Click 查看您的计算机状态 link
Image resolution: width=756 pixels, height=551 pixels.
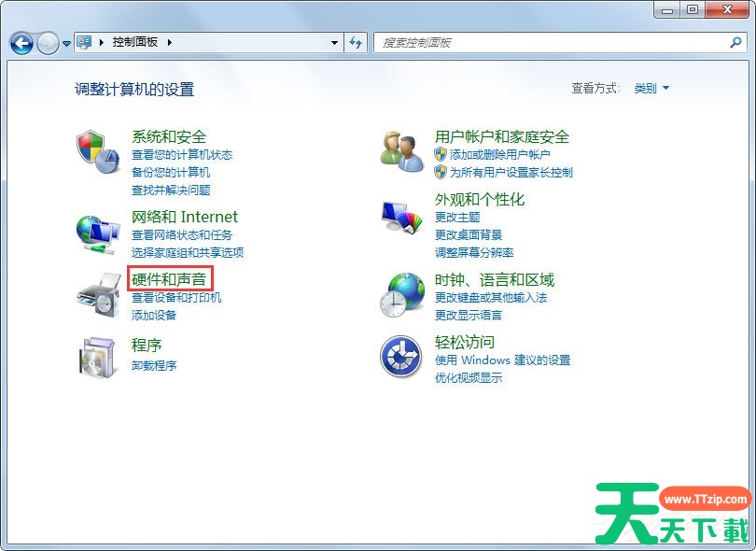[182, 155]
